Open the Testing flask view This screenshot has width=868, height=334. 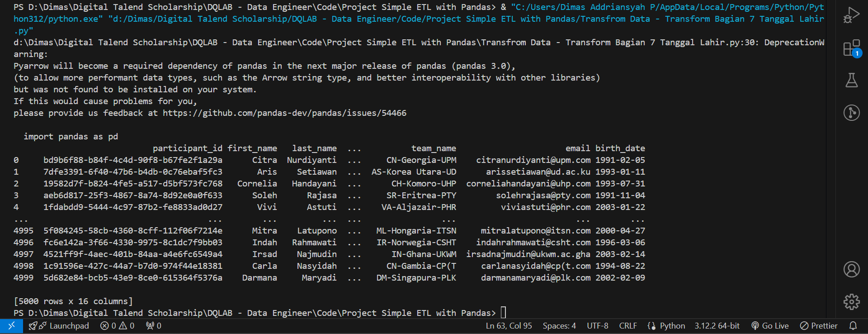coord(851,80)
